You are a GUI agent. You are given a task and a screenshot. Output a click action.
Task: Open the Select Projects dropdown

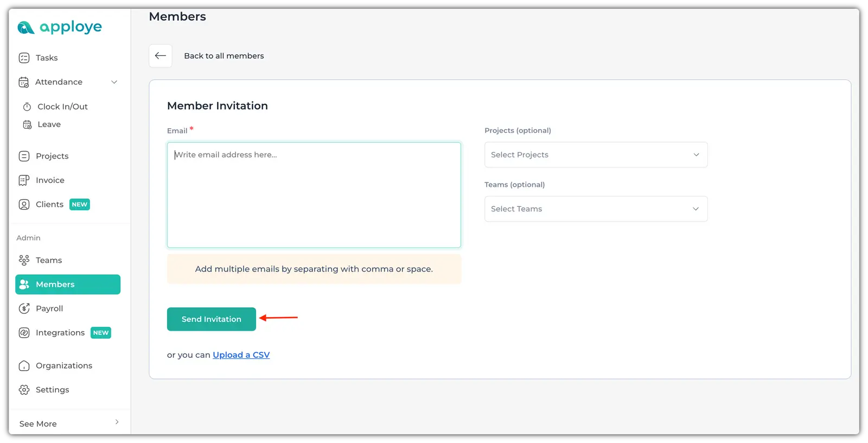click(x=596, y=155)
